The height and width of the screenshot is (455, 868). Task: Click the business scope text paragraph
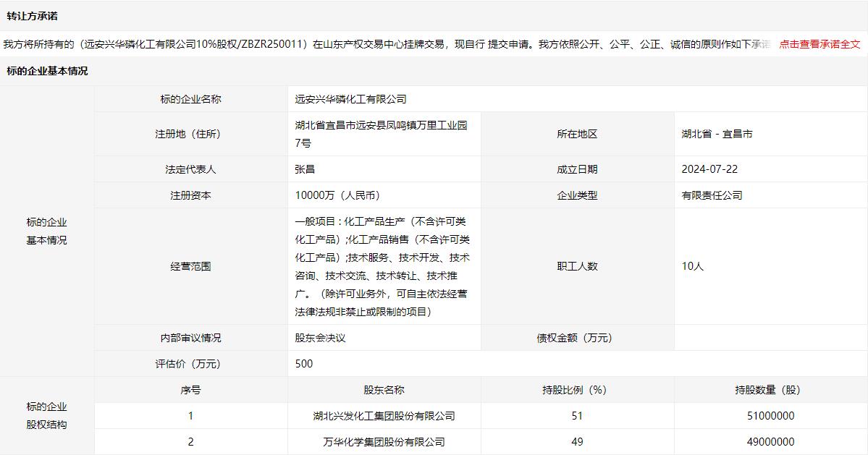[382, 266]
